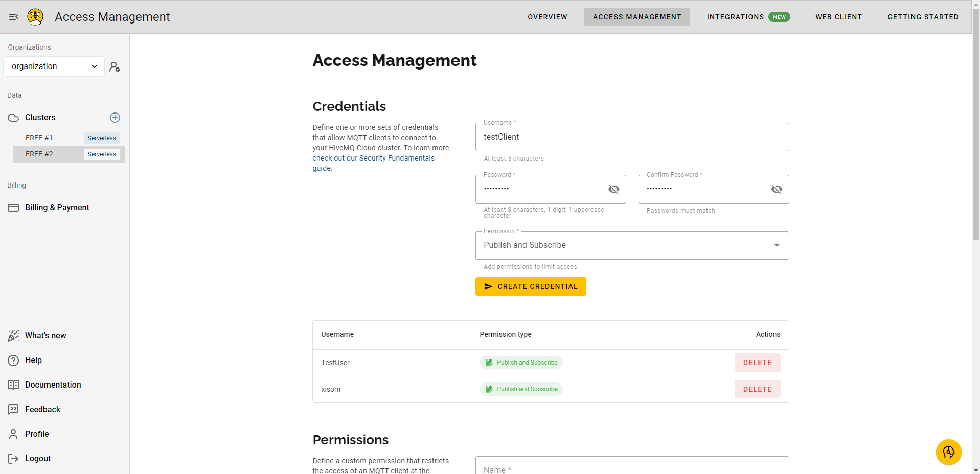
Task: Delete the TestUser credential
Action: tap(757, 363)
